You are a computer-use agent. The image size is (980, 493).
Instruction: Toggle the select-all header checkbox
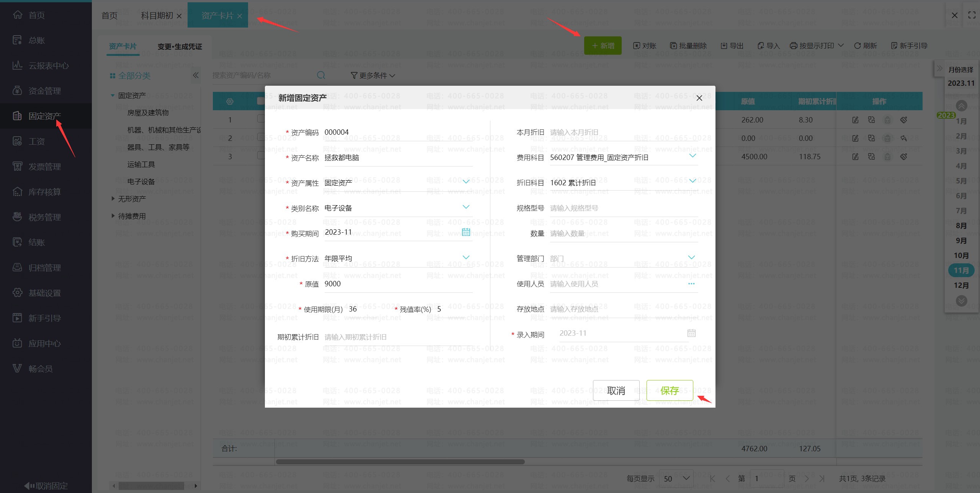click(x=261, y=101)
